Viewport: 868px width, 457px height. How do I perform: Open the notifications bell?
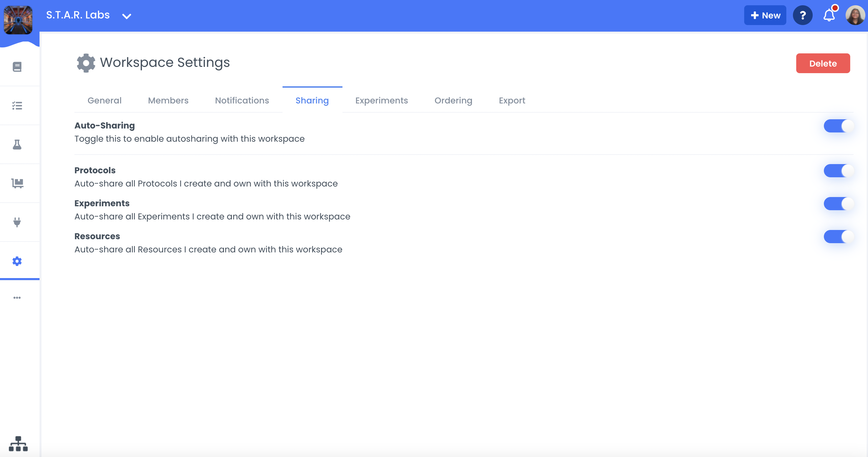coord(829,15)
